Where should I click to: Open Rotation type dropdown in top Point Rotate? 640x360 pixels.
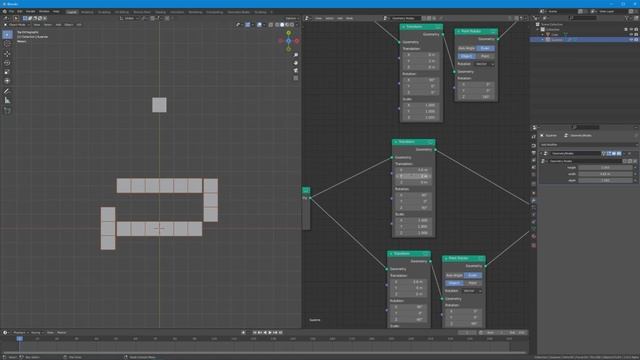coord(484,64)
